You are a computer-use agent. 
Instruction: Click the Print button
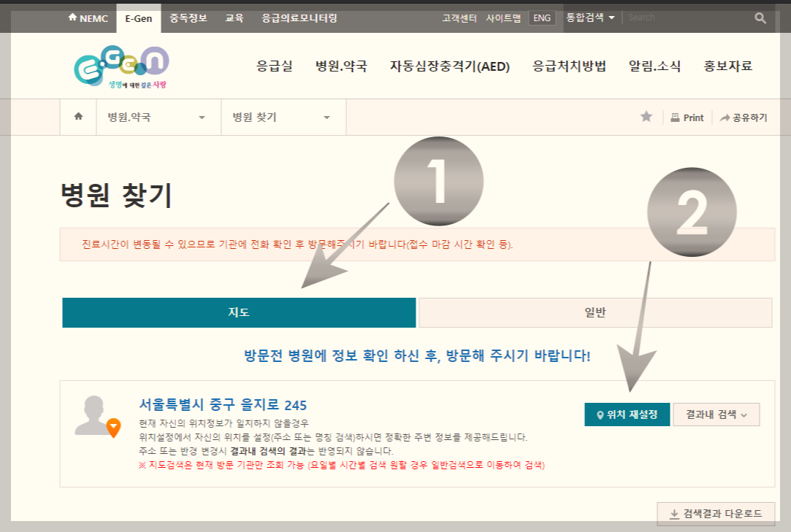687,117
